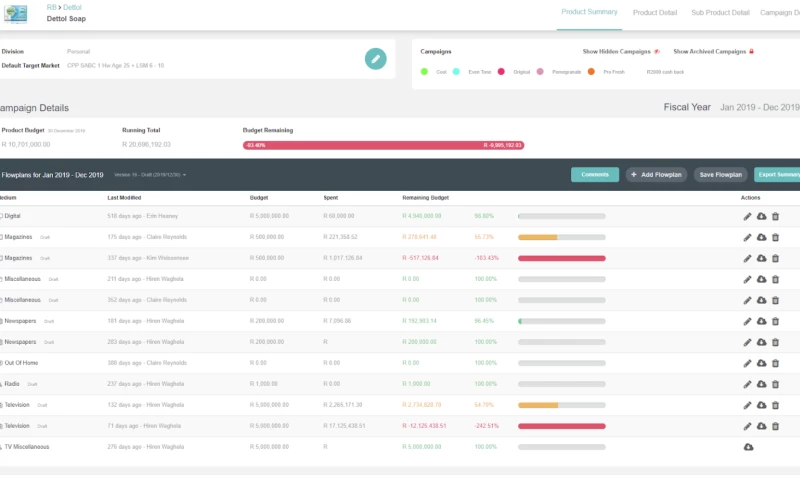Delete Miscellaneous row from 352 days ago
800x480 pixels.
click(775, 300)
